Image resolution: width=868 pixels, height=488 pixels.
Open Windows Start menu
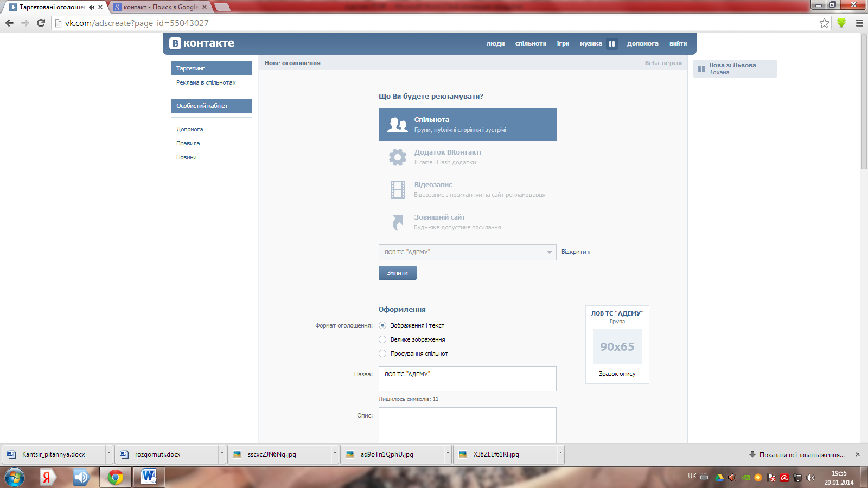coord(15,478)
